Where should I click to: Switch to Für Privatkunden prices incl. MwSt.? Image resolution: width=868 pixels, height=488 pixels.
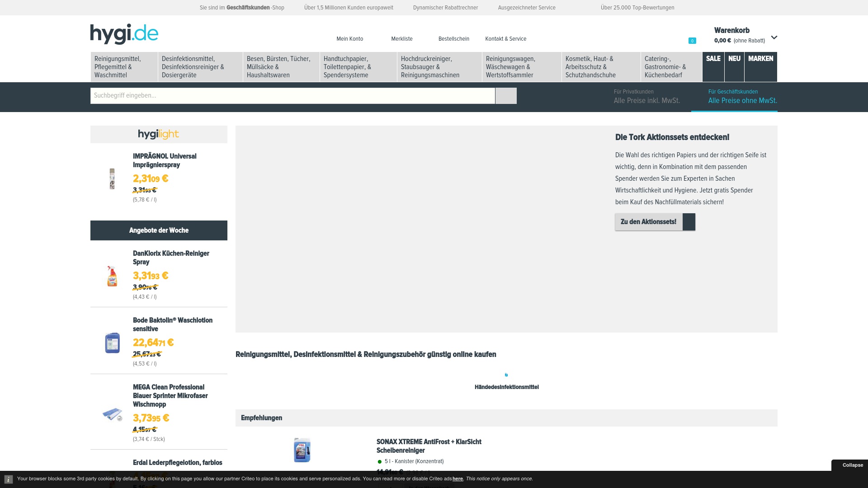tap(647, 97)
